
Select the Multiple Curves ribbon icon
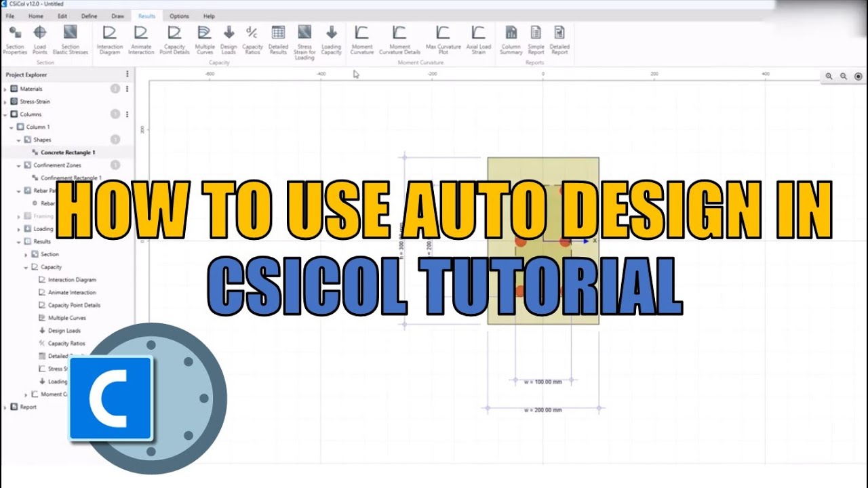[x=205, y=40]
